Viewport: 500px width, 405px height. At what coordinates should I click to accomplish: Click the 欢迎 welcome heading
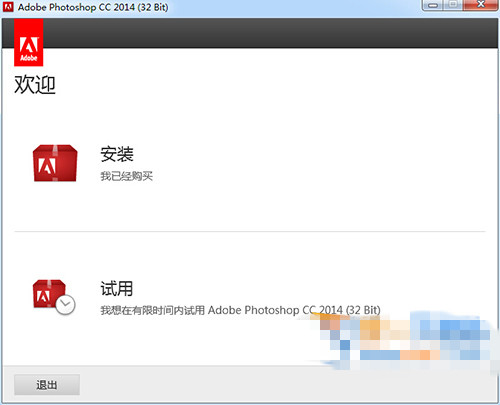[x=35, y=84]
